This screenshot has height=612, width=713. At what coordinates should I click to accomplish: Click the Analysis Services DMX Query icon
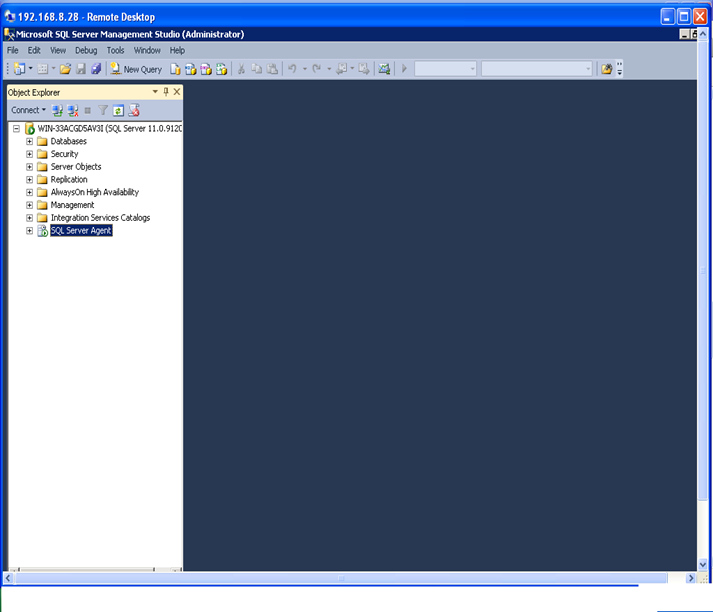[206, 69]
